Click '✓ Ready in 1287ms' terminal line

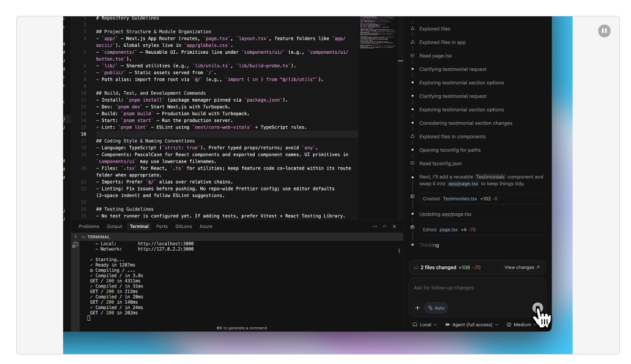(x=113, y=265)
